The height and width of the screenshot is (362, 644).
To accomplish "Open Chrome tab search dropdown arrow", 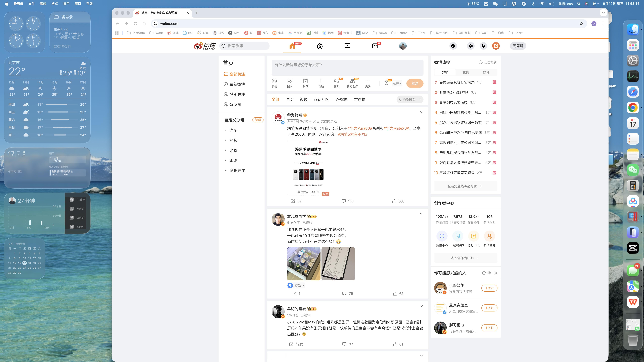I will 603,13.
